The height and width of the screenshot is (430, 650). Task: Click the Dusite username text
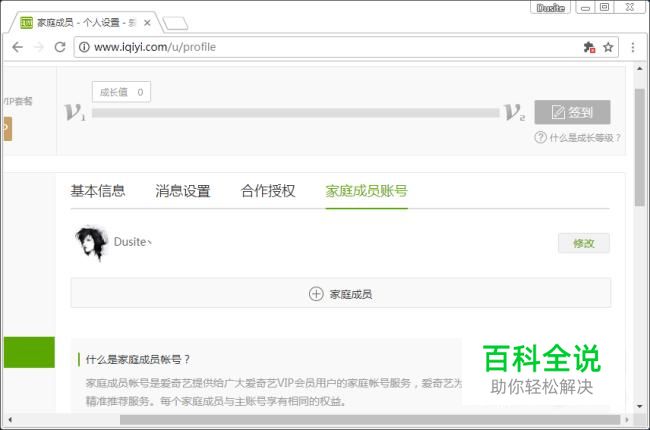132,242
